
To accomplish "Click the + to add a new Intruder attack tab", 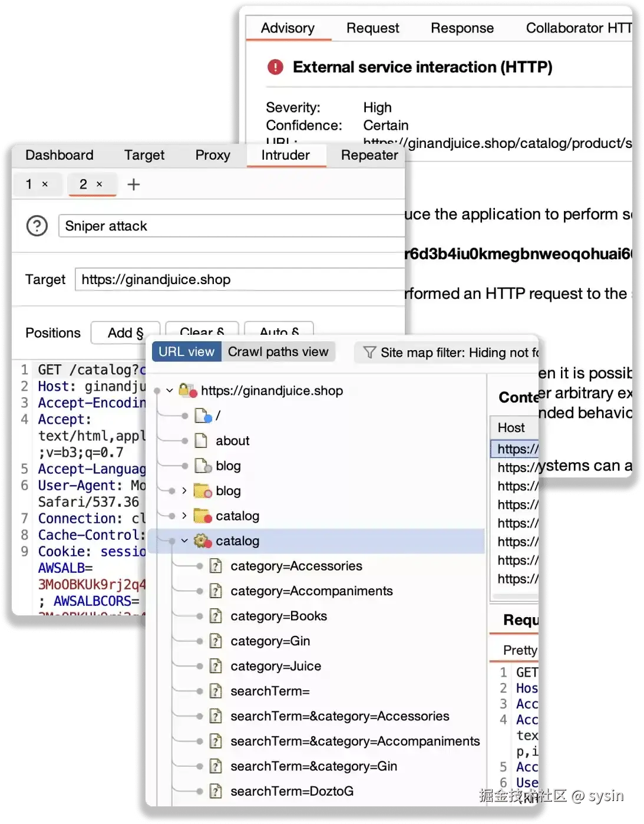I will click(x=133, y=184).
